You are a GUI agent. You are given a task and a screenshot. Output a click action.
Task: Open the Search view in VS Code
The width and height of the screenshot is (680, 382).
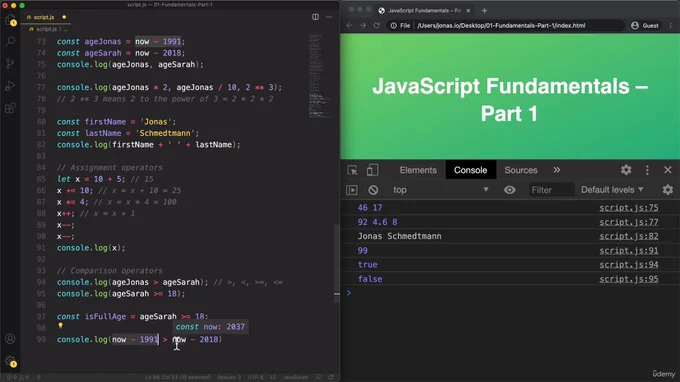(10, 41)
